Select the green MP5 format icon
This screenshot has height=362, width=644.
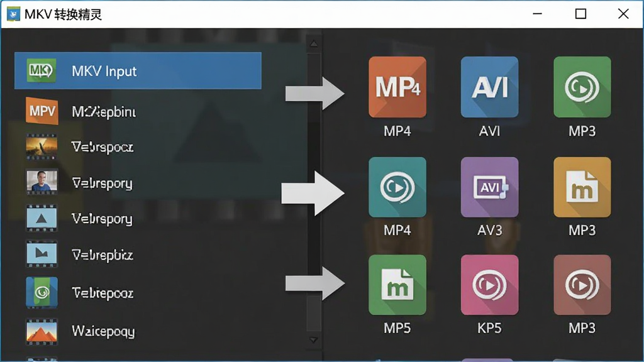[397, 285]
